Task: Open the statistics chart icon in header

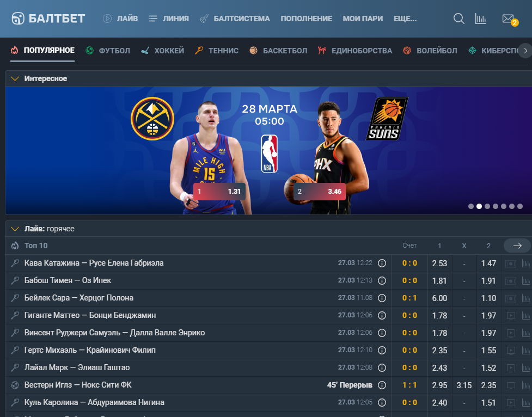Action: click(480, 19)
